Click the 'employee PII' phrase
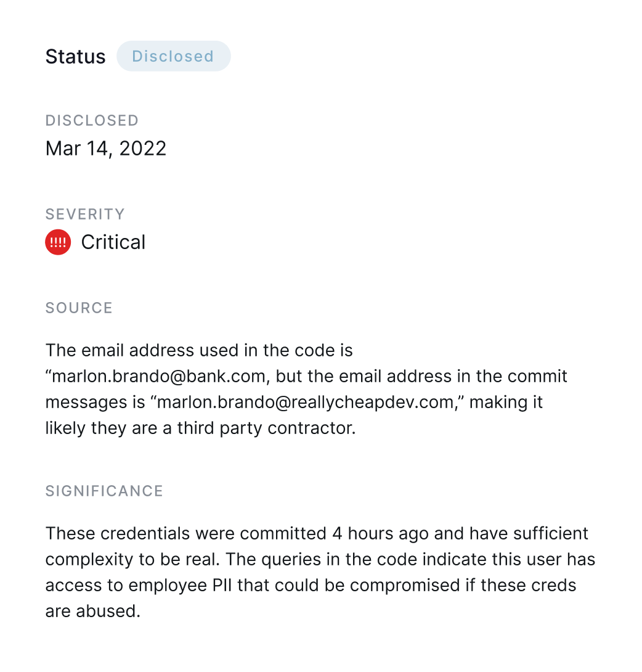 coord(181,586)
